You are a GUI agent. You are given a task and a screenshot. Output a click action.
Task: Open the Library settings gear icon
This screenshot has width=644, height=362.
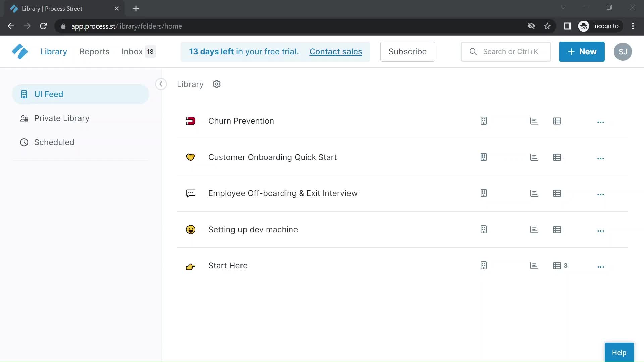pyautogui.click(x=217, y=84)
